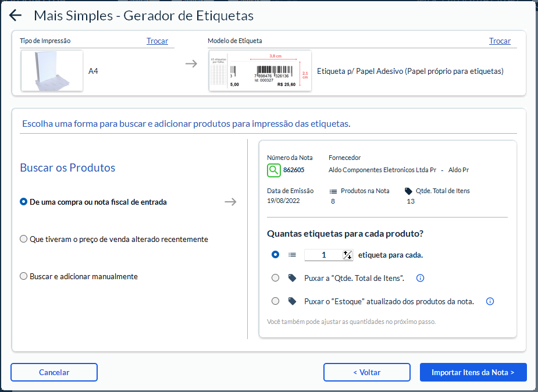Click the tag icon beside Puxar o Estoque

click(x=292, y=301)
